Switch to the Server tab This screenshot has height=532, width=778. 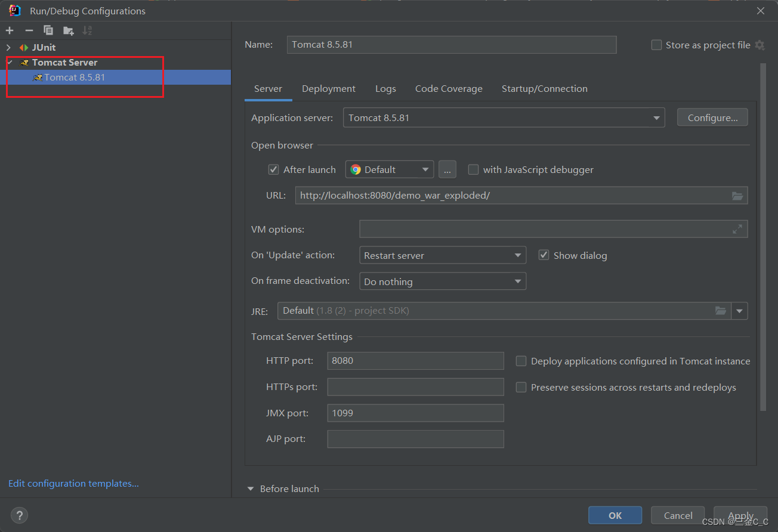[x=268, y=88]
